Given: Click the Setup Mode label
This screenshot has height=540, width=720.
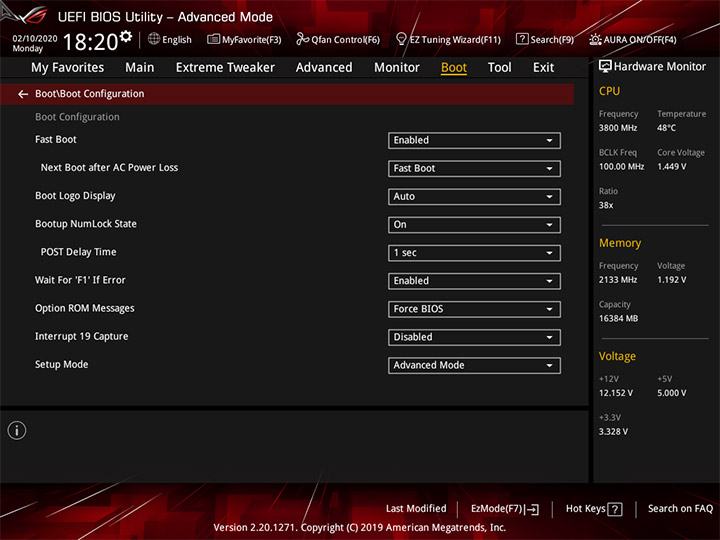Looking at the screenshot, I should 62,365.
